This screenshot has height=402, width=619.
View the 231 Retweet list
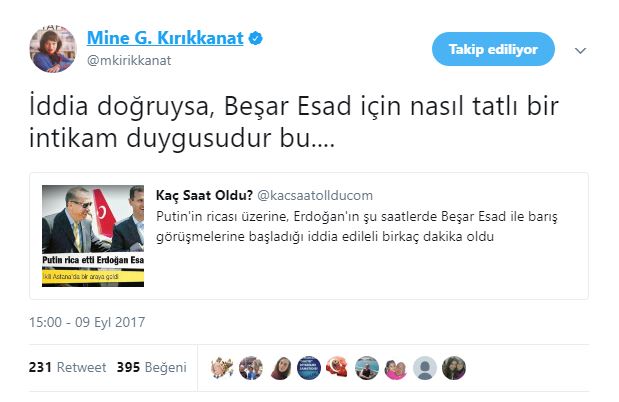[x=68, y=367]
